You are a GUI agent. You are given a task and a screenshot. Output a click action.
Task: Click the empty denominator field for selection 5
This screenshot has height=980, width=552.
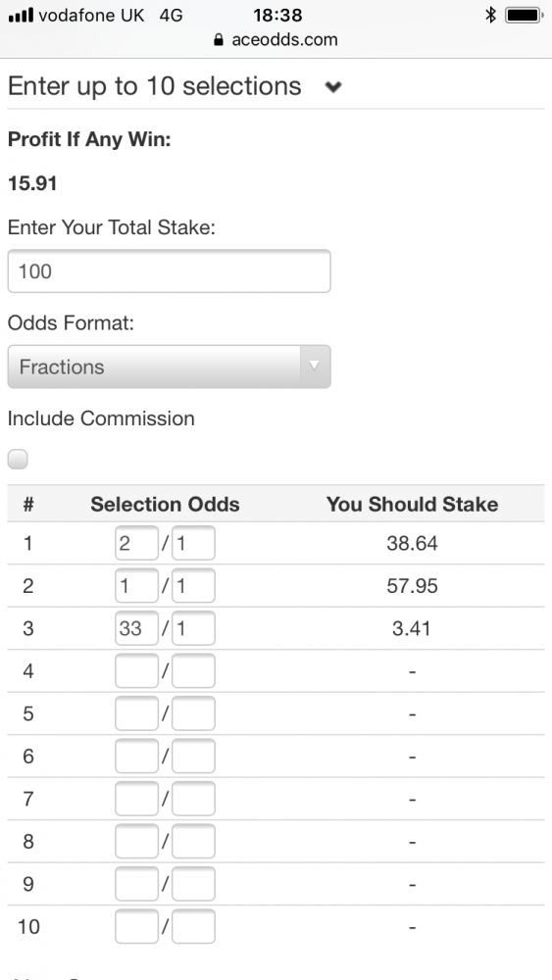click(193, 713)
